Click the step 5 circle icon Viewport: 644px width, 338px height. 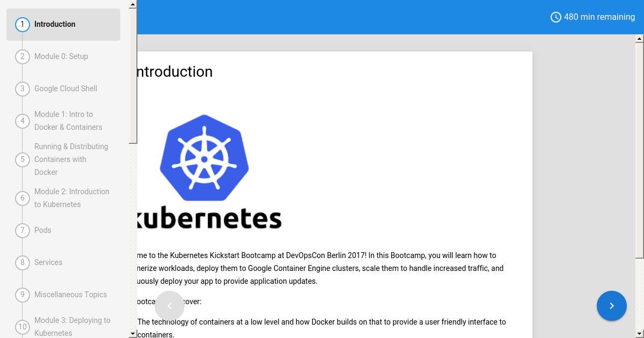(x=23, y=159)
